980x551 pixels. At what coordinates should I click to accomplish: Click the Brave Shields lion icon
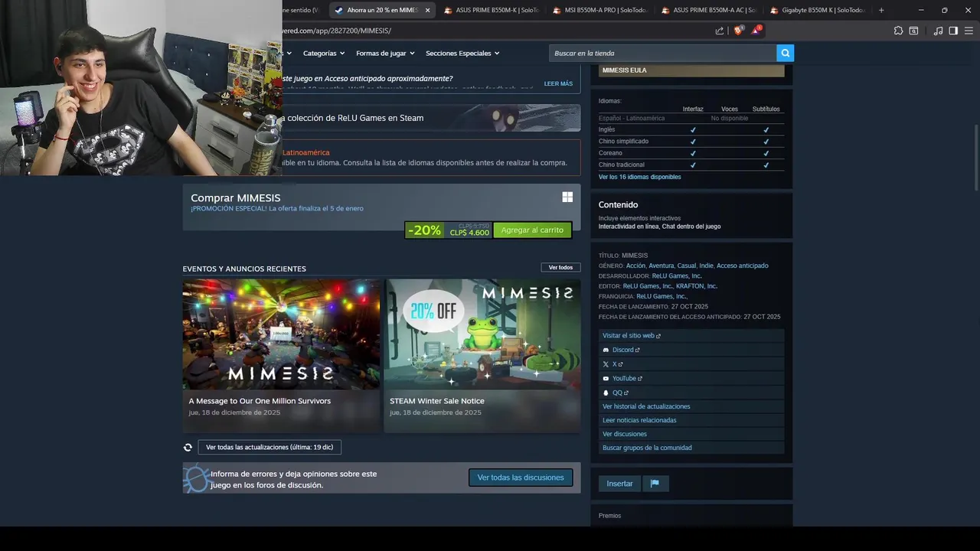(738, 31)
